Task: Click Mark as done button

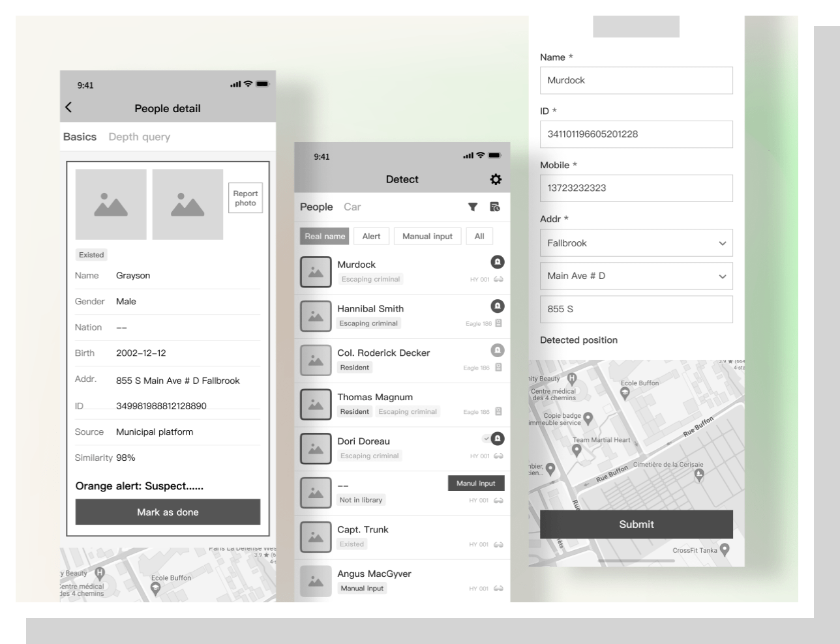Action: point(168,512)
